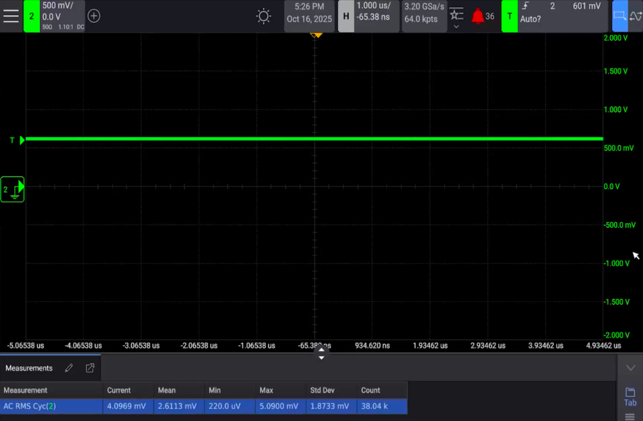This screenshot has height=421, width=643.
Task: Select the Measurements tab
Action: click(x=28, y=368)
